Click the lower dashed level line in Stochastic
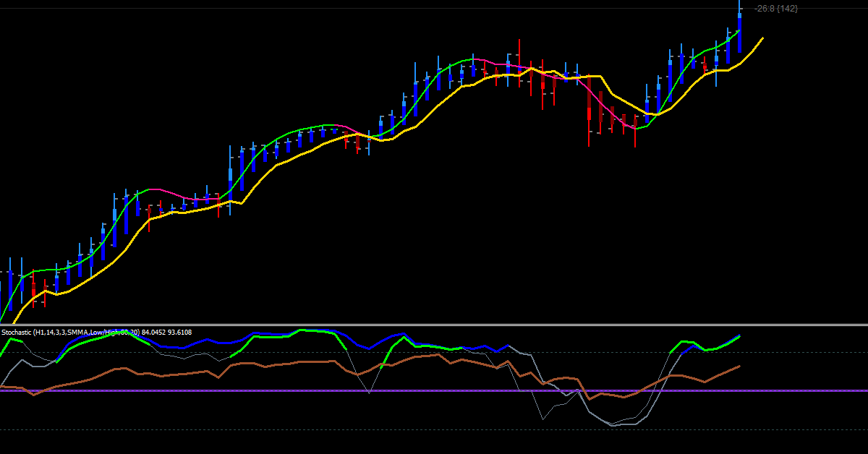Screen dimensions: 868x454 [434, 430]
